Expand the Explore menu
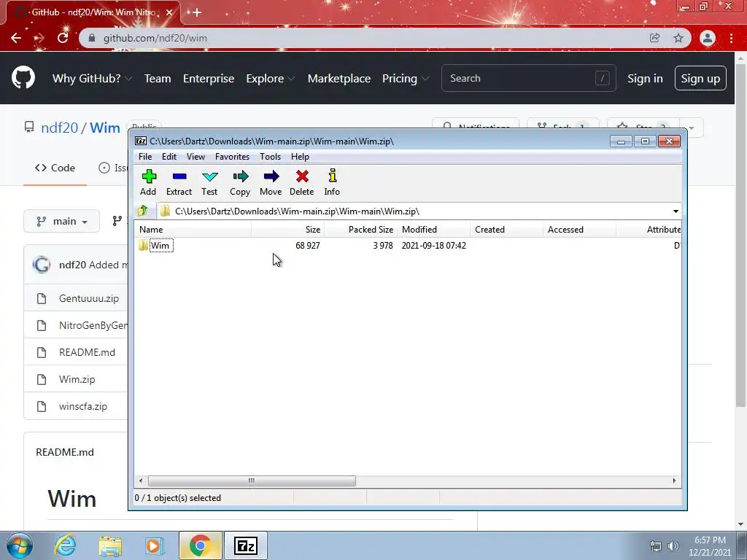This screenshot has width=747, height=560. 271,79
